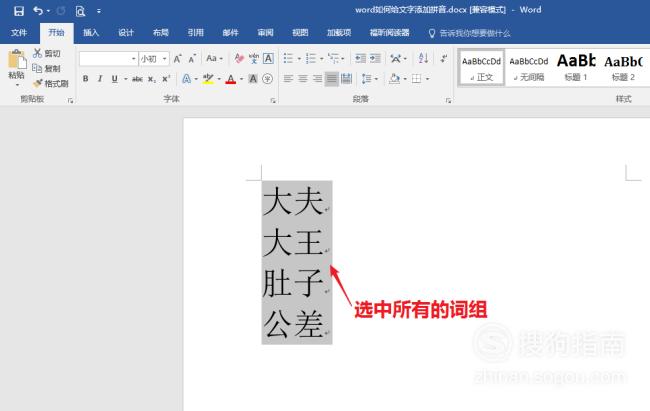Toggle italic formatting
650x411 pixels.
coord(100,79)
